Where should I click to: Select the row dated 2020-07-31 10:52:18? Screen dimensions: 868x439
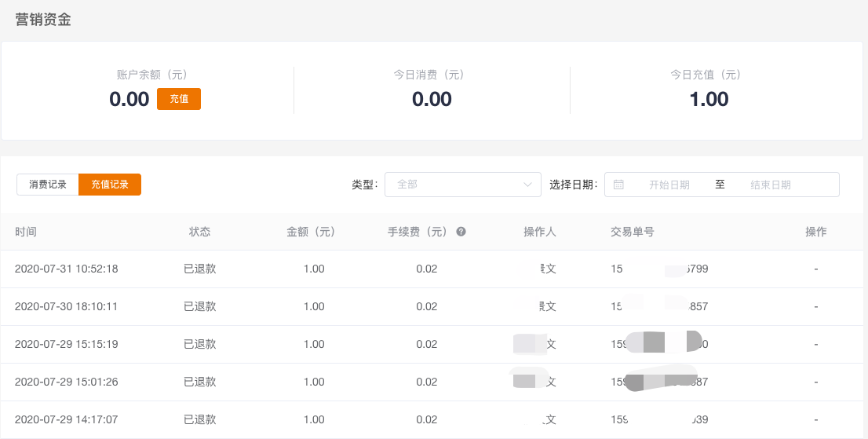pos(67,269)
